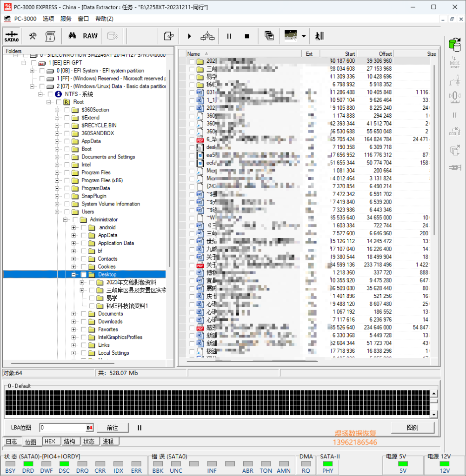Click sidebar pause bars icon
The width and height of the screenshot is (466, 476).
point(455,115)
